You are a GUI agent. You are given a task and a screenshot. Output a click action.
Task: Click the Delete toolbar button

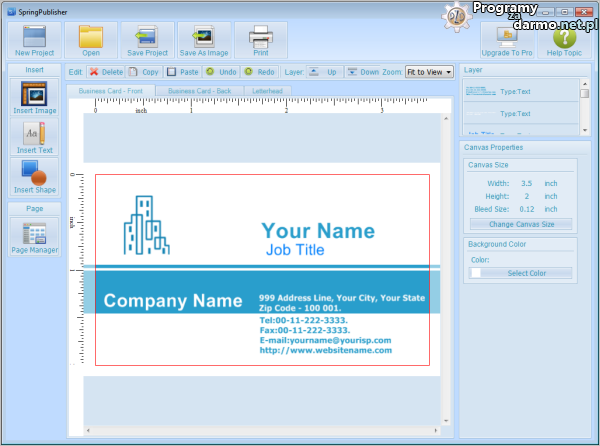tap(106, 72)
